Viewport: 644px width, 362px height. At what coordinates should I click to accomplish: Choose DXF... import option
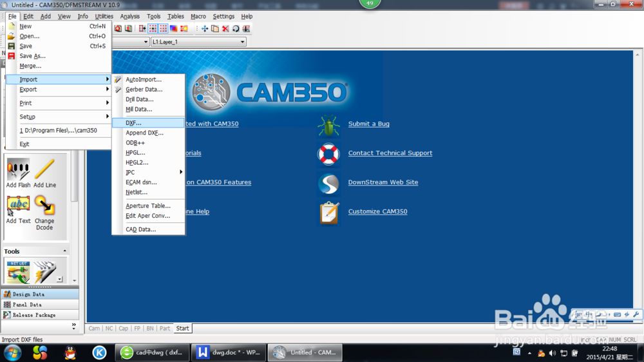(148, 123)
